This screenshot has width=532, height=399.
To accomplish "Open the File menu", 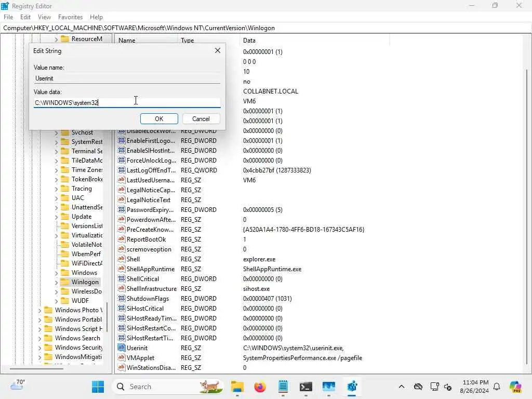I will tap(8, 17).
